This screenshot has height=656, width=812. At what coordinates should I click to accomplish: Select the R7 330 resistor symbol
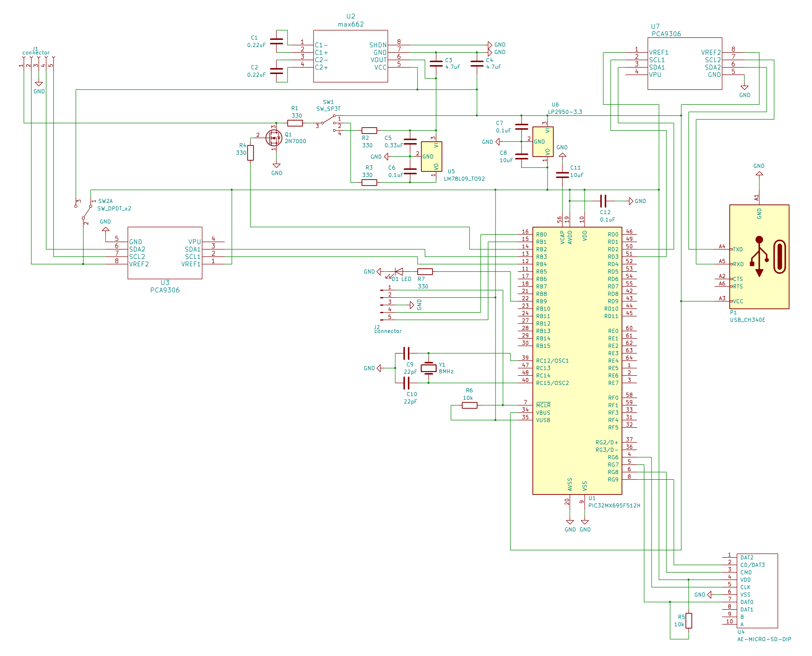click(x=425, y=272)
